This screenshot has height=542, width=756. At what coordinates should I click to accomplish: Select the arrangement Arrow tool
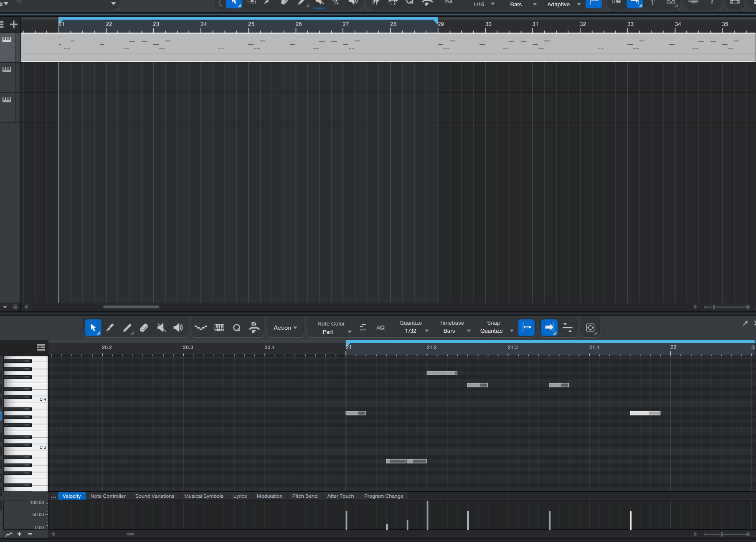pos(234,3)
